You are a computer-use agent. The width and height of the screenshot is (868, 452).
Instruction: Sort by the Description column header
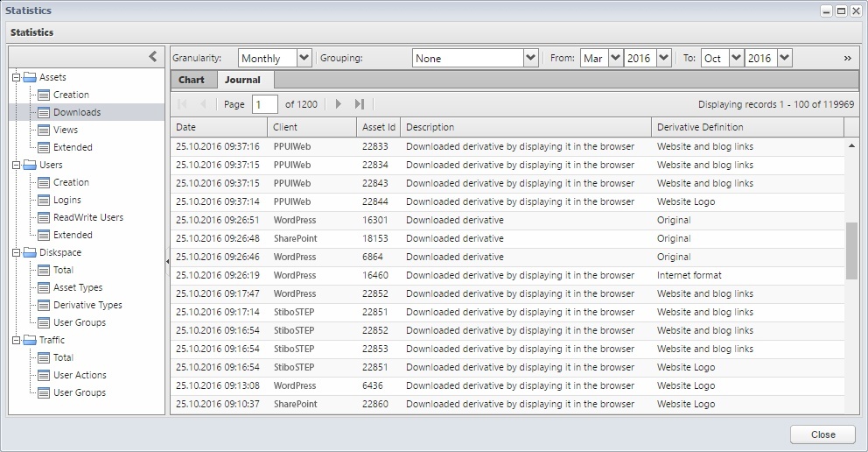[526, 127]
